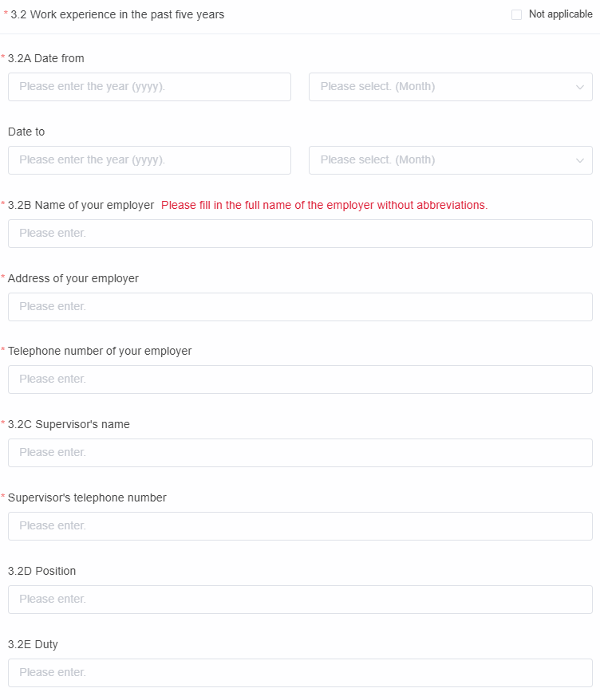The image size is (600, 700).
Task: Click the red employer full-name hint text
Action: 324,205
